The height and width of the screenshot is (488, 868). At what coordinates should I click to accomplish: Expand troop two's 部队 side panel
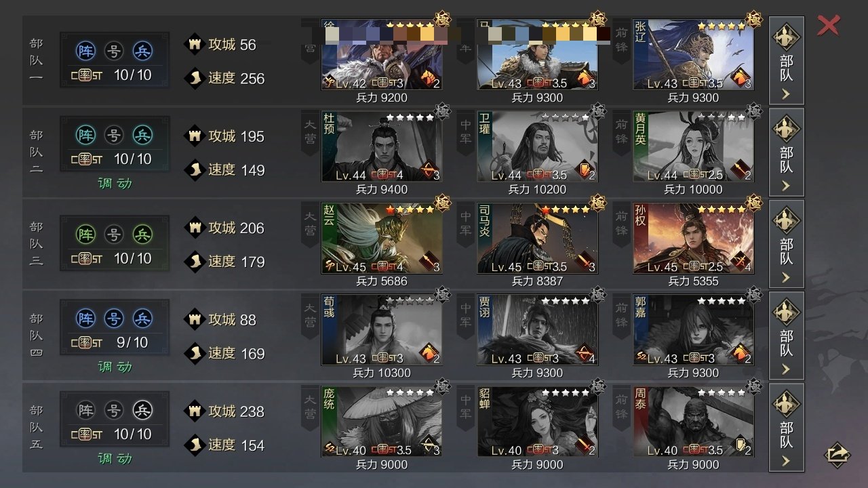pos(786,152)
